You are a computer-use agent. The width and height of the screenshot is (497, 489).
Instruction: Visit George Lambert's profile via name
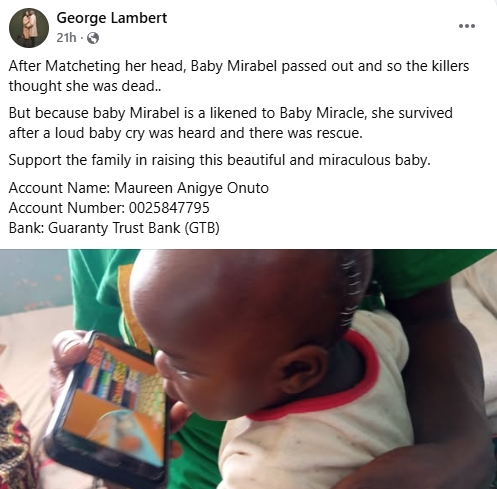112,18
